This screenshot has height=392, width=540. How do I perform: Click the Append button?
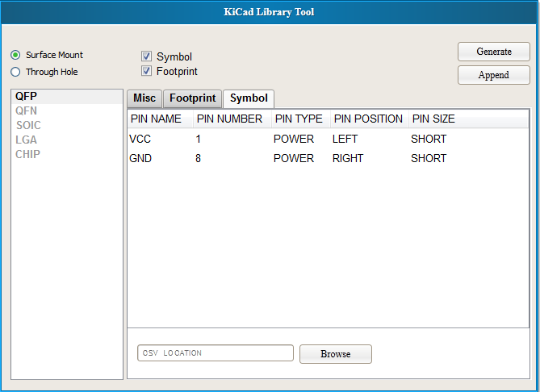[x=493, y=75]
